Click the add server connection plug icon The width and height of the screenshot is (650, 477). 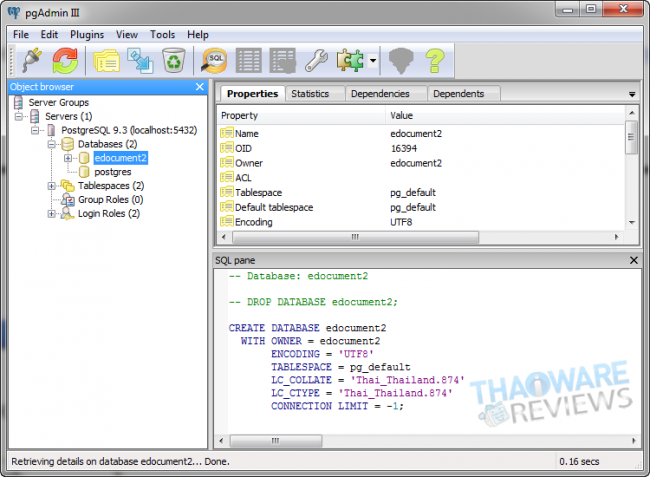click(31, 61)
